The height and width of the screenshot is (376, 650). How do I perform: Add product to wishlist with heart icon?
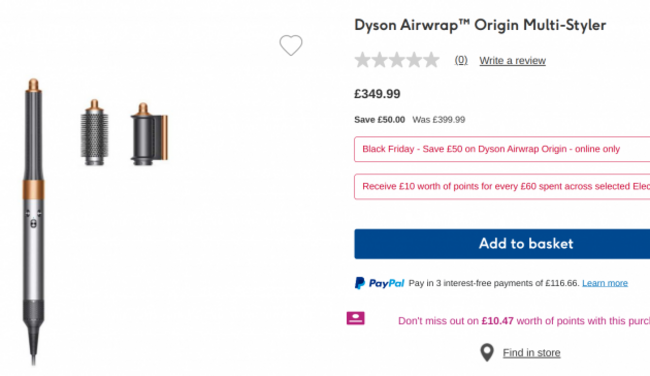tap(291, 45)
